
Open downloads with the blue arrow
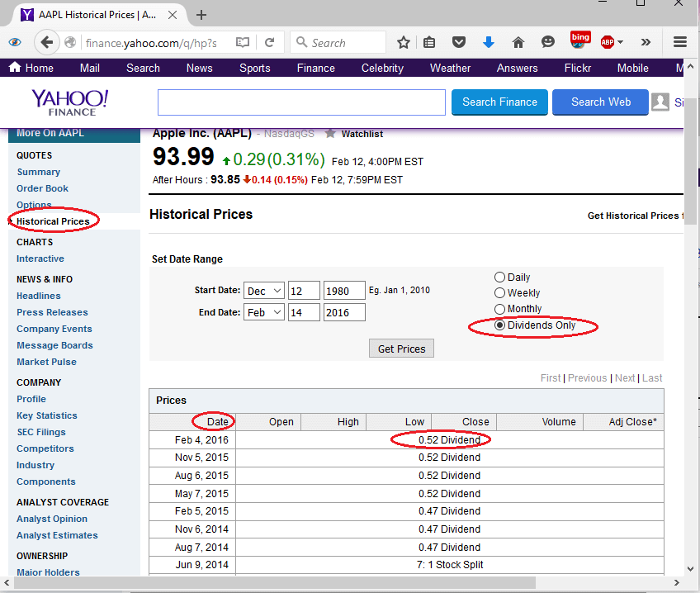click(x=489, y=42)
